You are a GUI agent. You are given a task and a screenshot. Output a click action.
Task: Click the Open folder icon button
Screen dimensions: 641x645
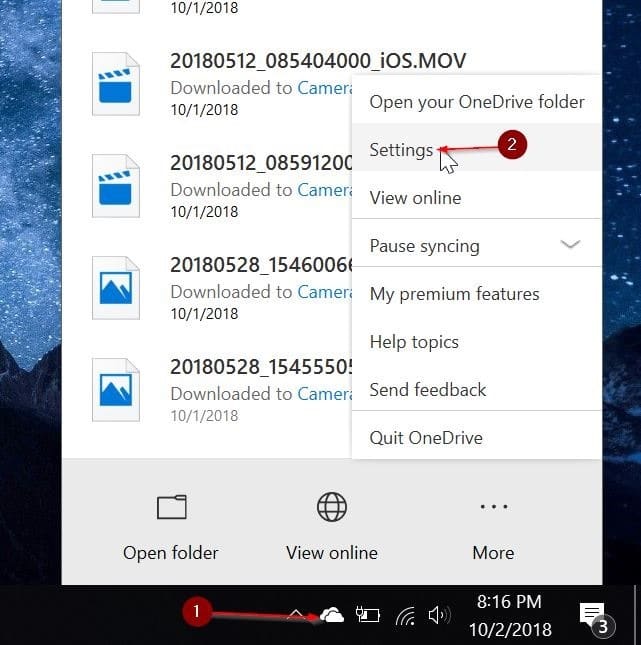[x=172, y=507]
